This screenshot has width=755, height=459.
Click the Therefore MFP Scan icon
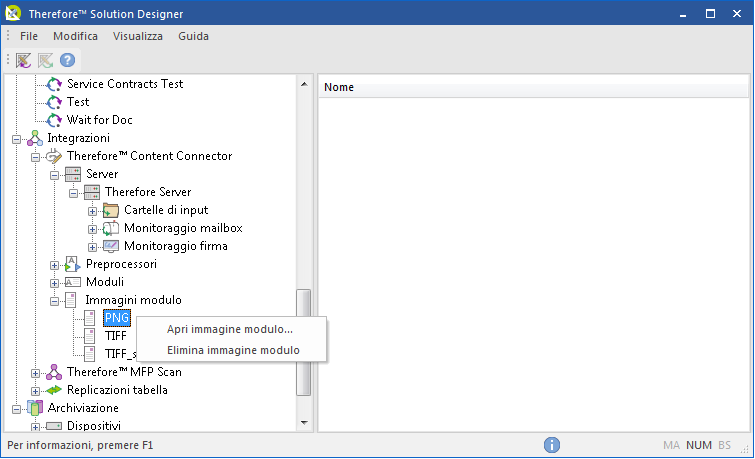tap(54, 372)
